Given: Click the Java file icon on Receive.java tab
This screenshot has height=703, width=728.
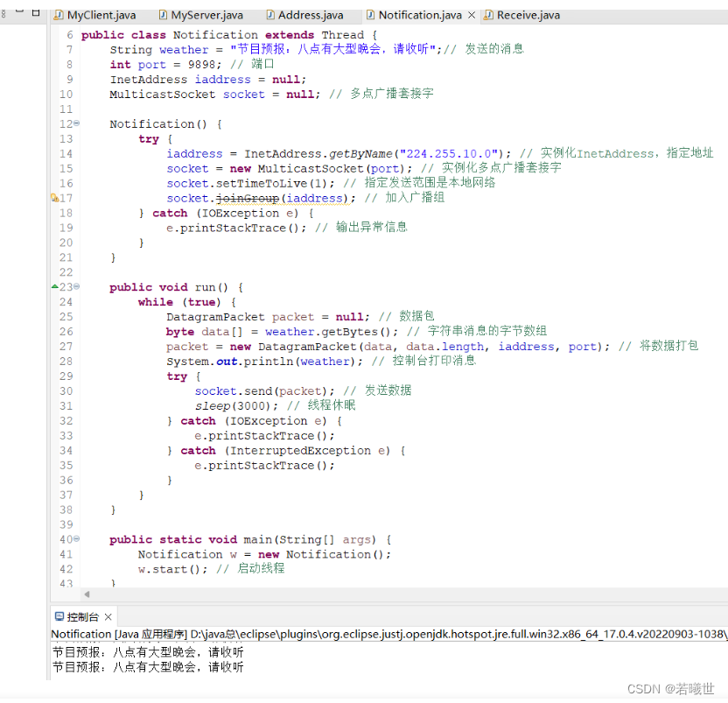Looking at the screenshot, I should pyautogui.click(x=488, y=16).
